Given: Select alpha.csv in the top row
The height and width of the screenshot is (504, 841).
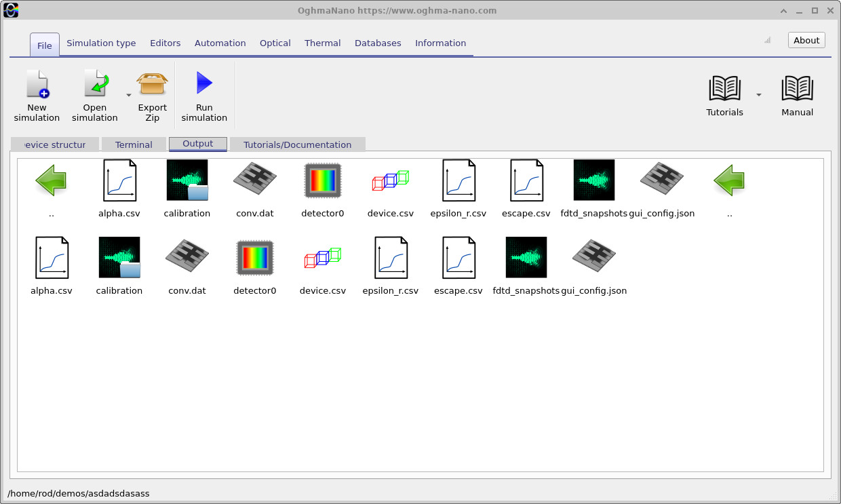Looking at the screenshot, I should [119, 189].
